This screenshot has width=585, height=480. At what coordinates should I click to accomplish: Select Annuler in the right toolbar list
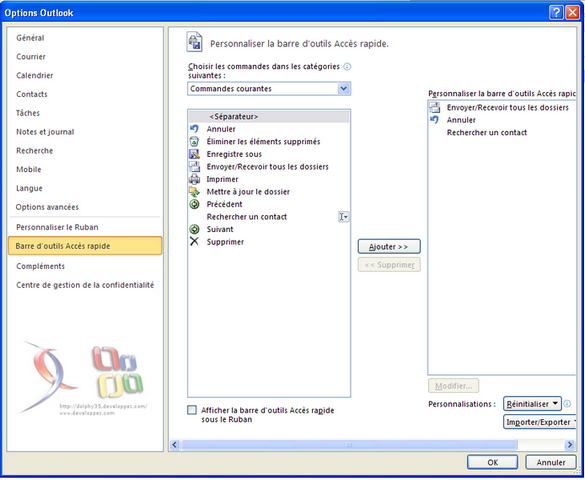click(502, 120)
